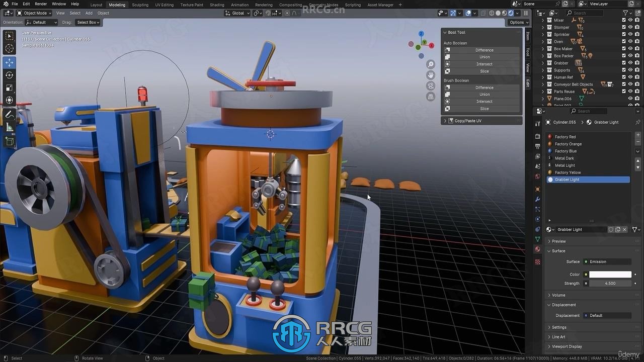This screenshot has height=362, width=644.
Task: Open the Texture properties checker icon
Action: point(537,262)
